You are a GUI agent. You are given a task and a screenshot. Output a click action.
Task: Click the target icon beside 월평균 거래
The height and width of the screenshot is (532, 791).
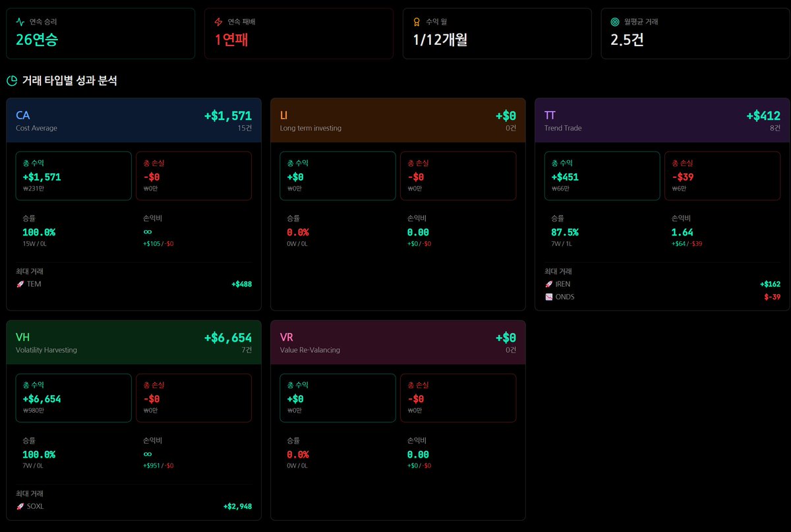[x=615, y=22]
